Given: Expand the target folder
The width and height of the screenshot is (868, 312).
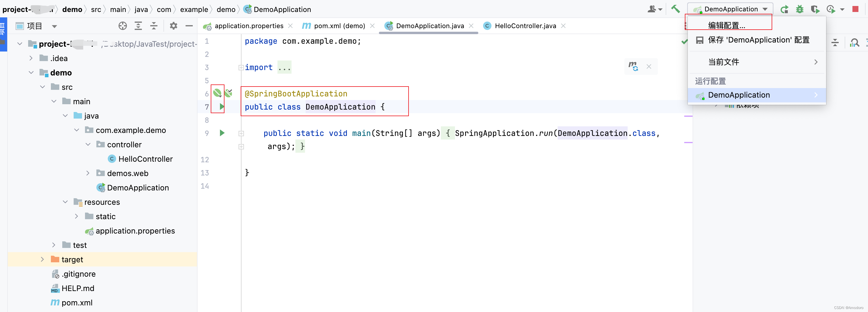Looking at the screenshot, I should pyautogui.click(x=43, y=259).
